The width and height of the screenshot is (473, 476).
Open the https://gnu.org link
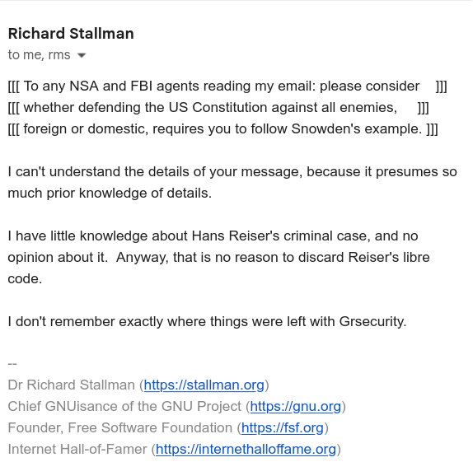pyautogui.click(x=295, y=406)
